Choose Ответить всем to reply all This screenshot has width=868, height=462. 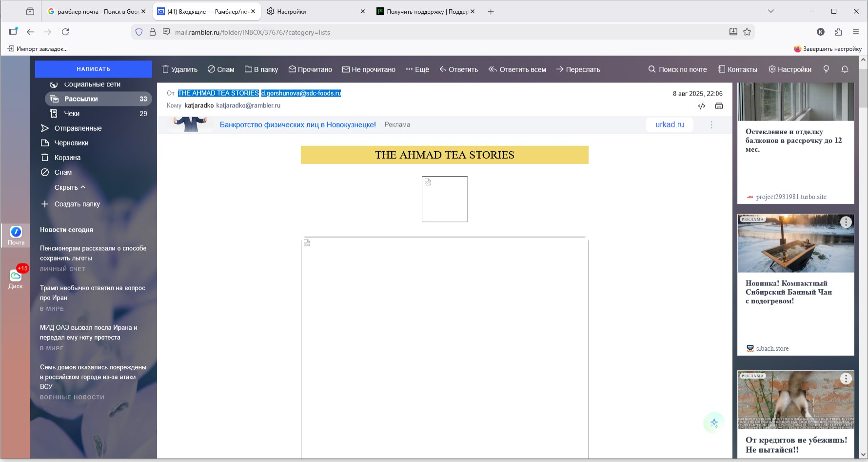point(517,69)
